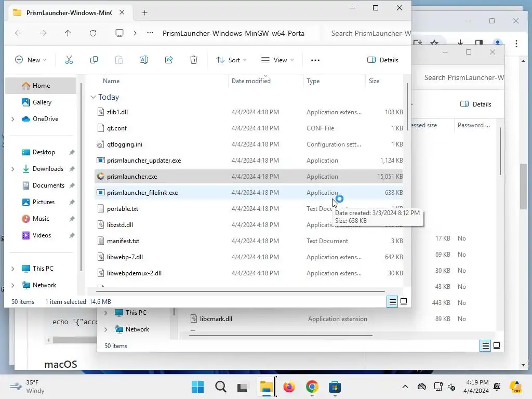Click the clock showing 4:19 PM
Image resolution: width=532 pixels, height=399 pixels.
pyautogui.click(x=477, y=387)
